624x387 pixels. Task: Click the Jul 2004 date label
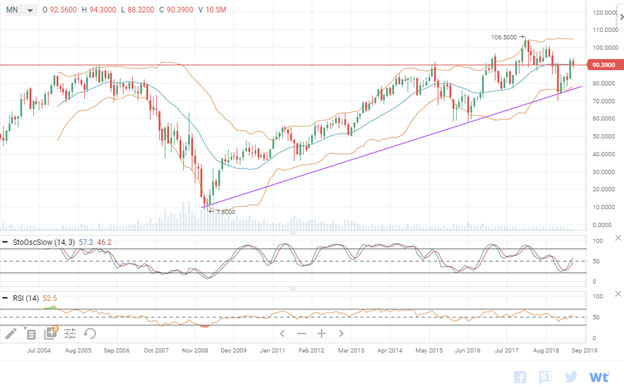tap(39, 350)
